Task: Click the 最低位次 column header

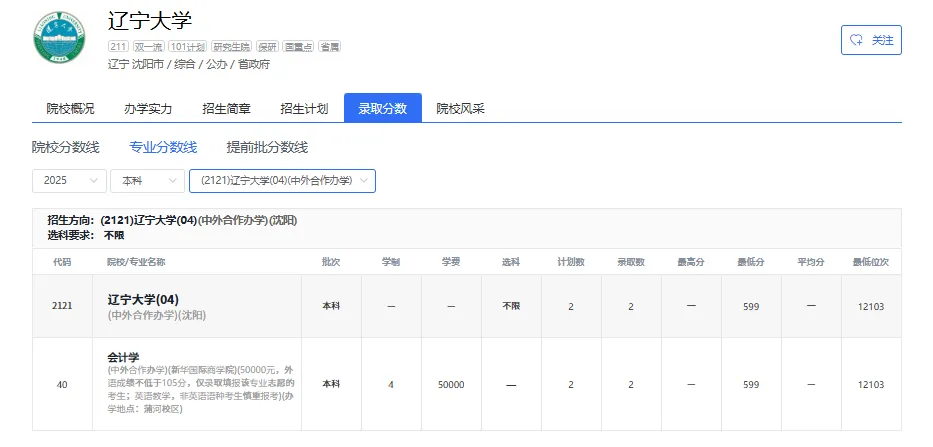Action: pos(871,262)
